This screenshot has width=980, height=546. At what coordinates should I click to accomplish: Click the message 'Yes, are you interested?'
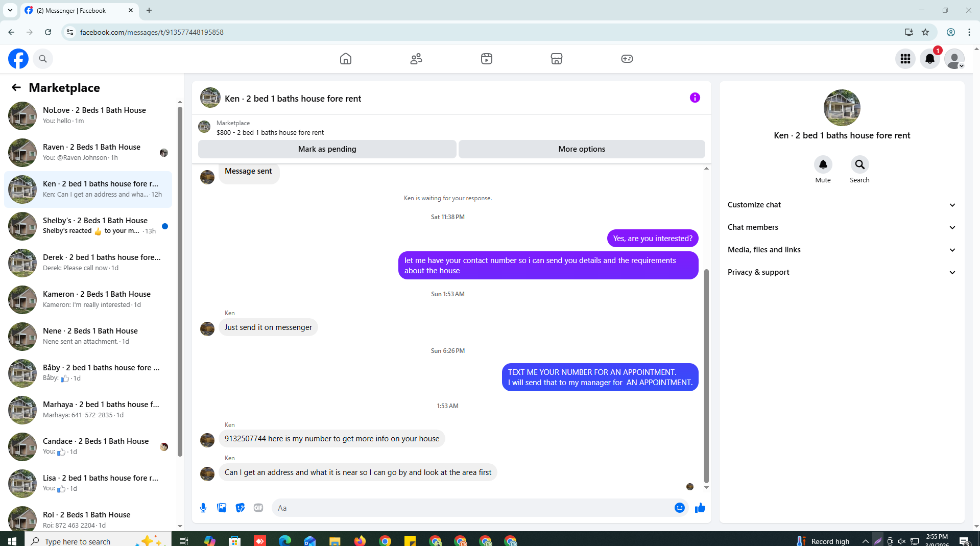coord(653,239)
